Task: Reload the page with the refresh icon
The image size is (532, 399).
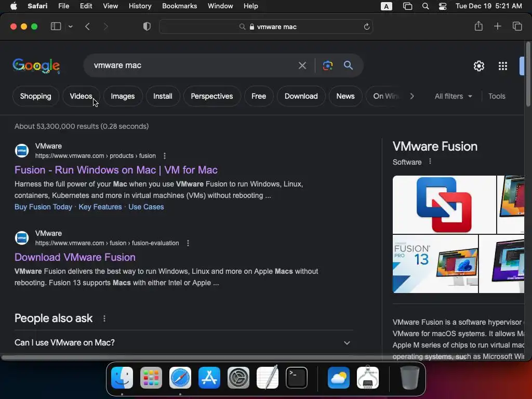Action: (x=366, y=26)
